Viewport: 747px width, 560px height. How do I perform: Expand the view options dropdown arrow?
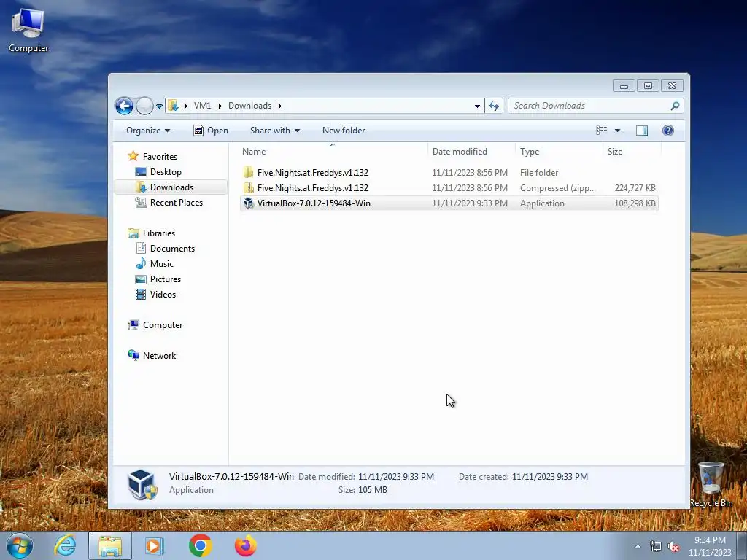tap(617, 131)
